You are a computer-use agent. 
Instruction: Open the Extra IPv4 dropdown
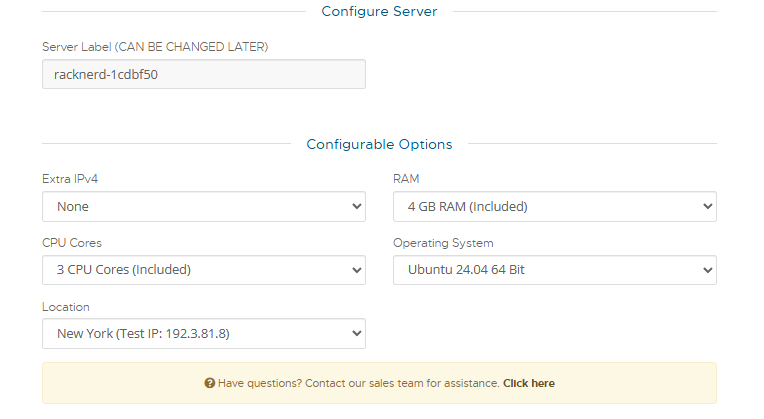(203, 207)
